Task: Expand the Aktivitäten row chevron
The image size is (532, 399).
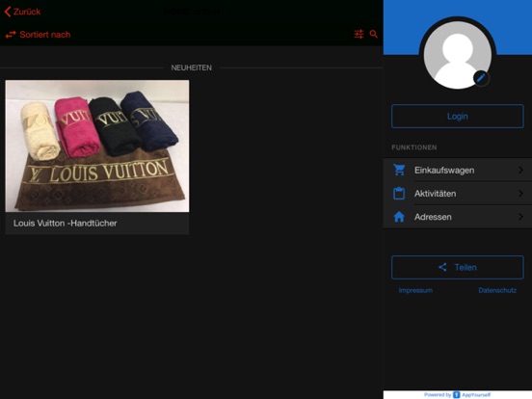Action: click(520, 194)
